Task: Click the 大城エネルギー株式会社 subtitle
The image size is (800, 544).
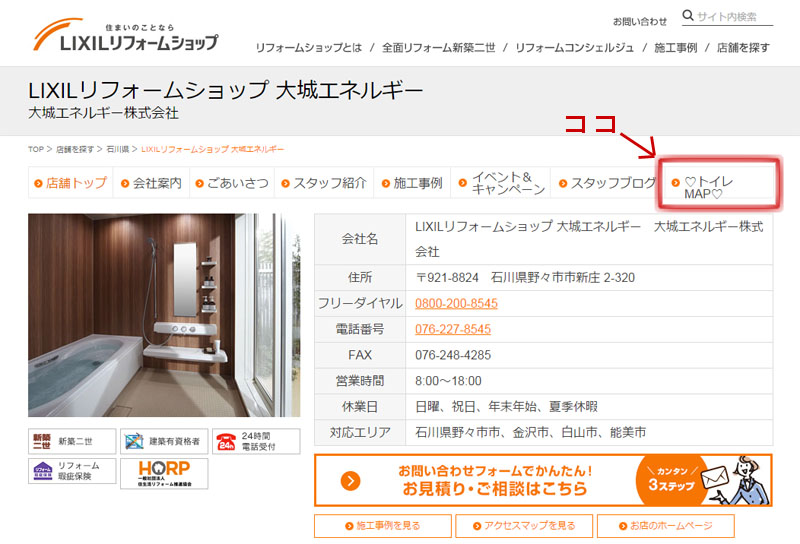Action: [104, 113]
